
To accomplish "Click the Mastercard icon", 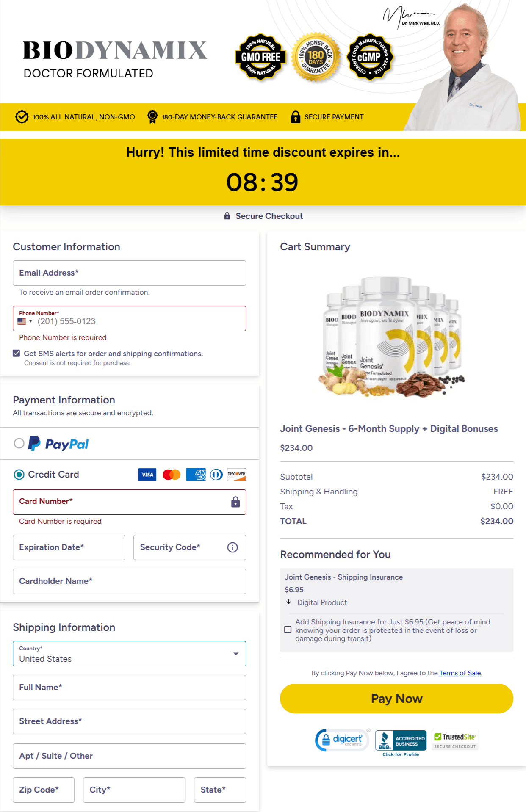I will pos(171,474).
